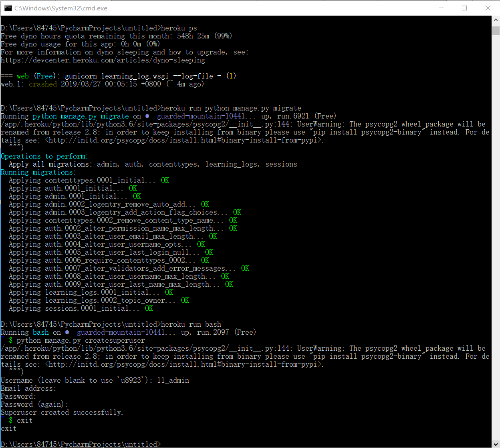The width and height of the screenshot is (500, 448).
Task: Click 'Applying auth.0004_alter_user_username_opts' line
Action: [107, 244]
